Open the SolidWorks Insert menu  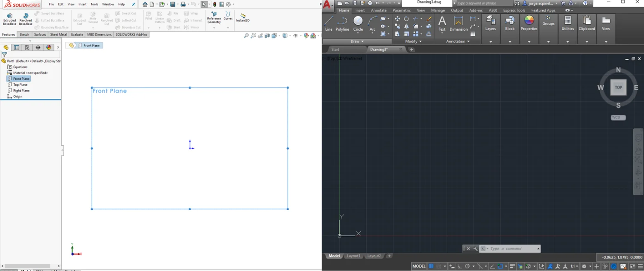83,4
